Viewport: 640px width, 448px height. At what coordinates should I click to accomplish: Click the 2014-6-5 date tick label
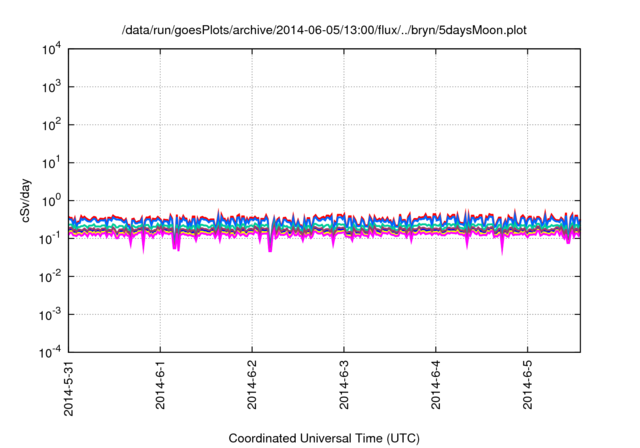point(528,385)
